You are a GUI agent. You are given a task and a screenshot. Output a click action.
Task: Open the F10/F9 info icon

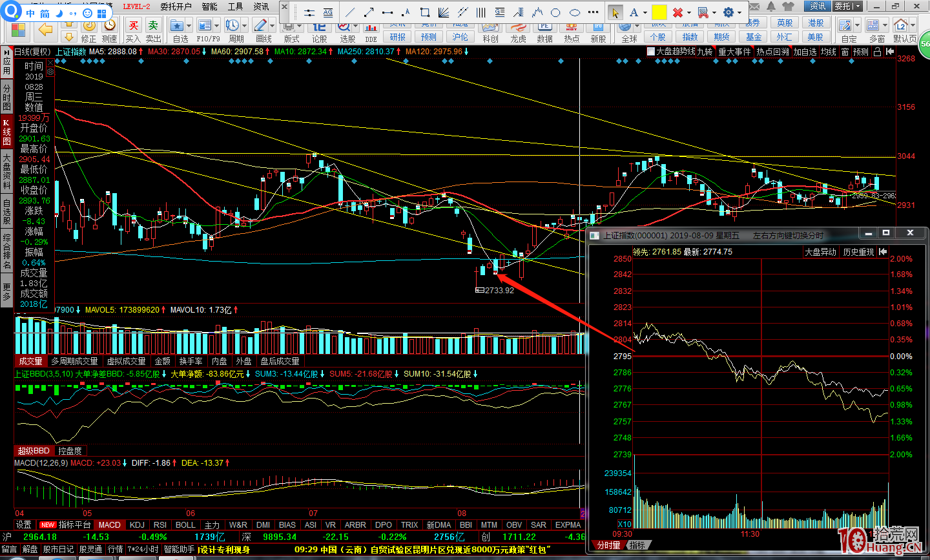pyautogui.click(x=204, y=26)
